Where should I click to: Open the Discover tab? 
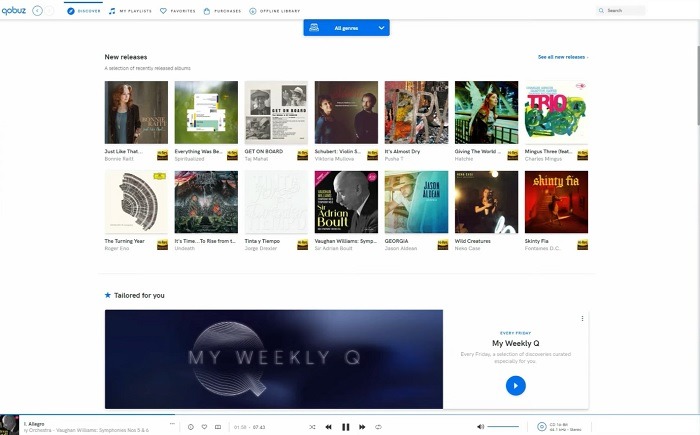pos(84,11)
